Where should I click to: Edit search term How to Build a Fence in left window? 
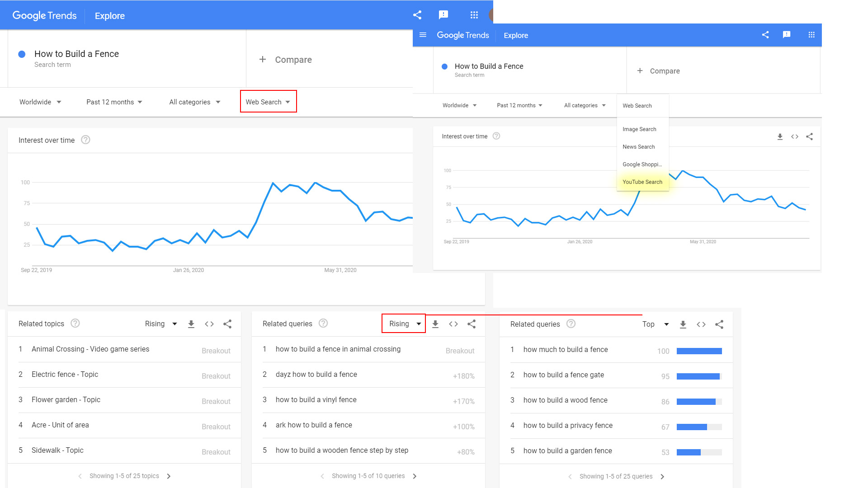pos(76,54)
